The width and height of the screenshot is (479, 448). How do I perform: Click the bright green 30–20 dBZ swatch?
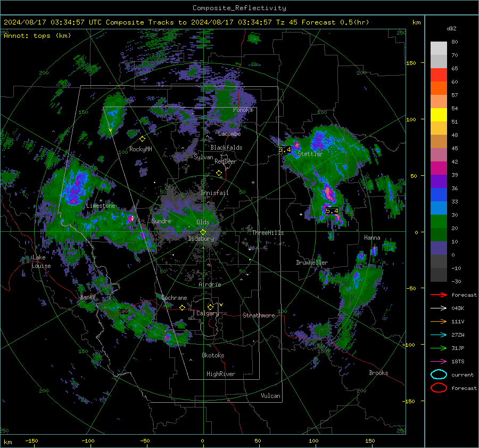(x=439, y=222)
